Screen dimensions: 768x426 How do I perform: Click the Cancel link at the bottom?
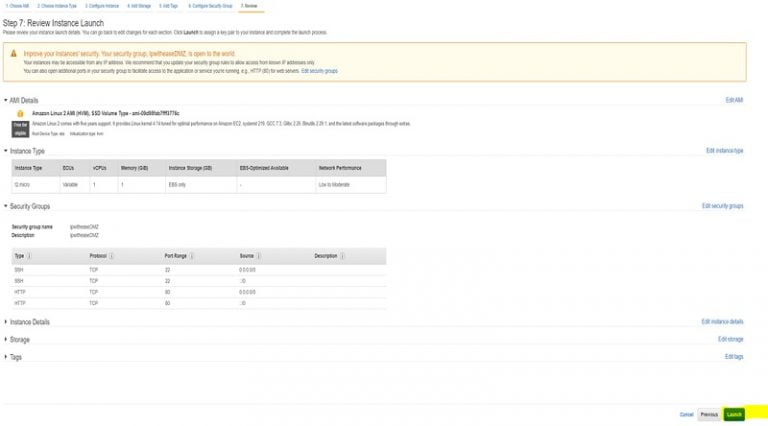(686, 415)
